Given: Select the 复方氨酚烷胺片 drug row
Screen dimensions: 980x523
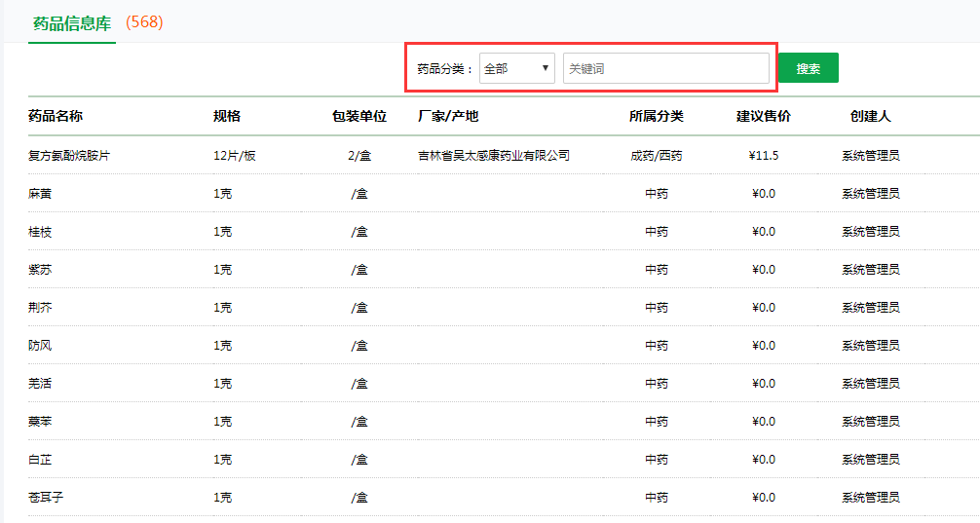Looking at the screenshot, I should [69, 156].
